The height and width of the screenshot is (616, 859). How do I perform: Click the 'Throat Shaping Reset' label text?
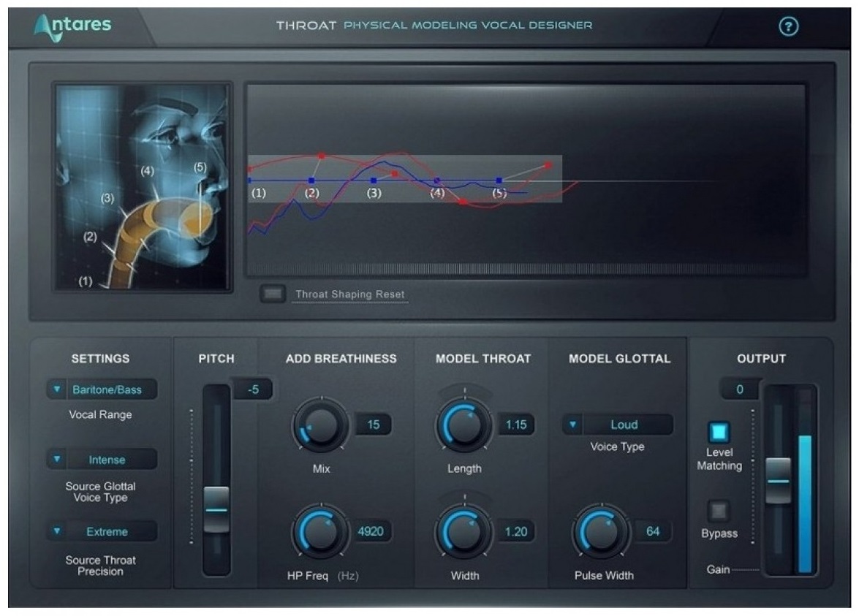coord(350,294)
